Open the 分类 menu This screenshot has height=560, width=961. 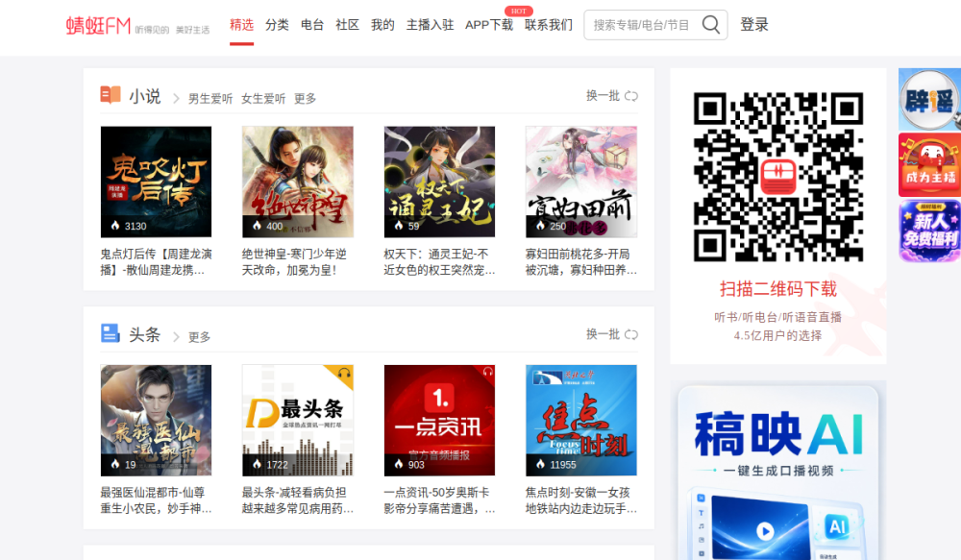click(277, 25)
